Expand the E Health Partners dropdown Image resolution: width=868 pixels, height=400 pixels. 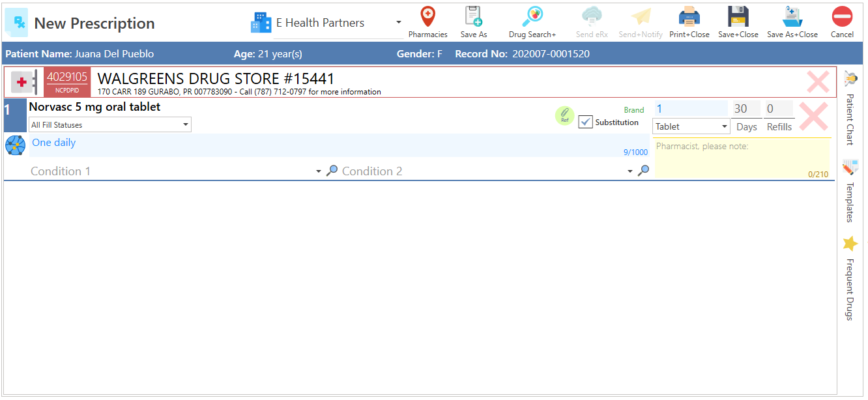click(399, 23)
